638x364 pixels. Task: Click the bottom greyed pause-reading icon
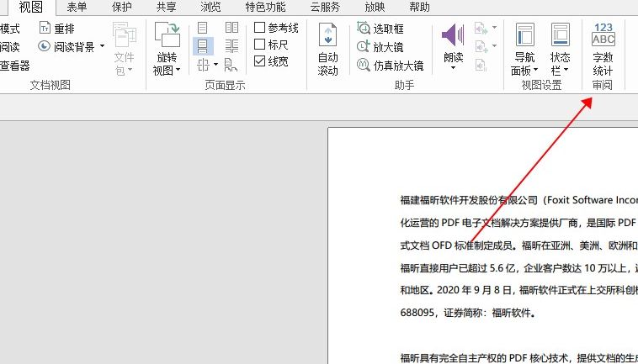pyautogui.click(x=481, y=65)
